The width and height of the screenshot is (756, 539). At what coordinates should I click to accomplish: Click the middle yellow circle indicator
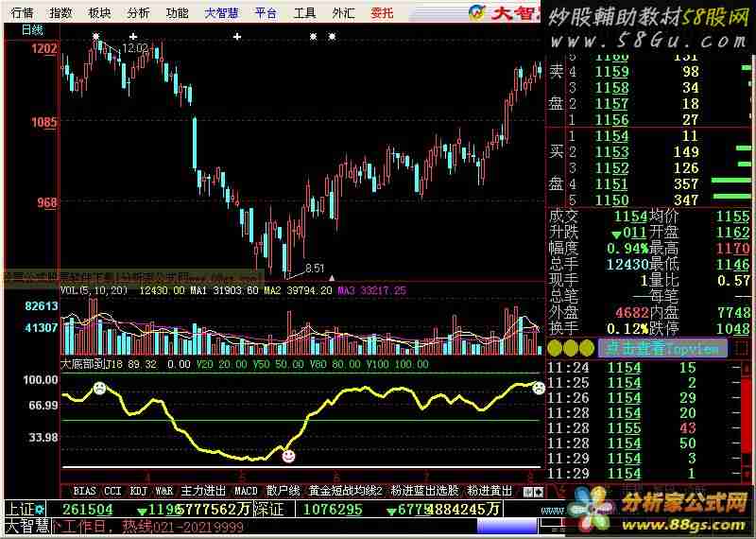tap(571, 348)
